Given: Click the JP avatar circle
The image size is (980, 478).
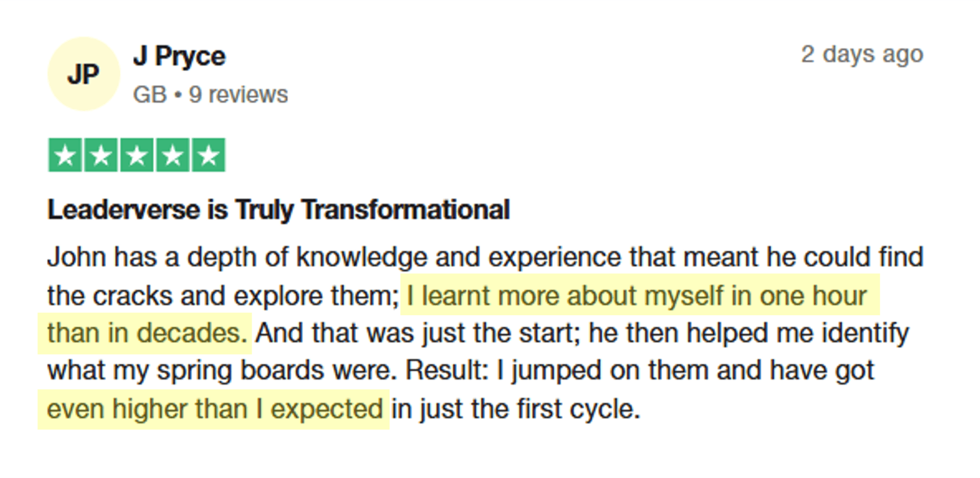Looking at the screenshot, I should tap(83, 74).
